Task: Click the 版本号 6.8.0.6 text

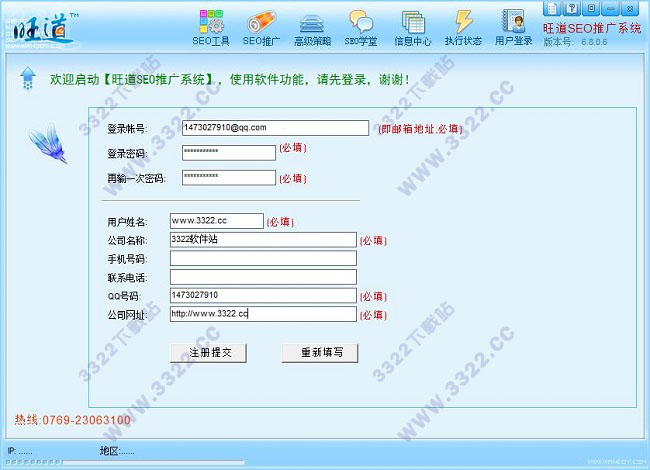Action: 575,42
